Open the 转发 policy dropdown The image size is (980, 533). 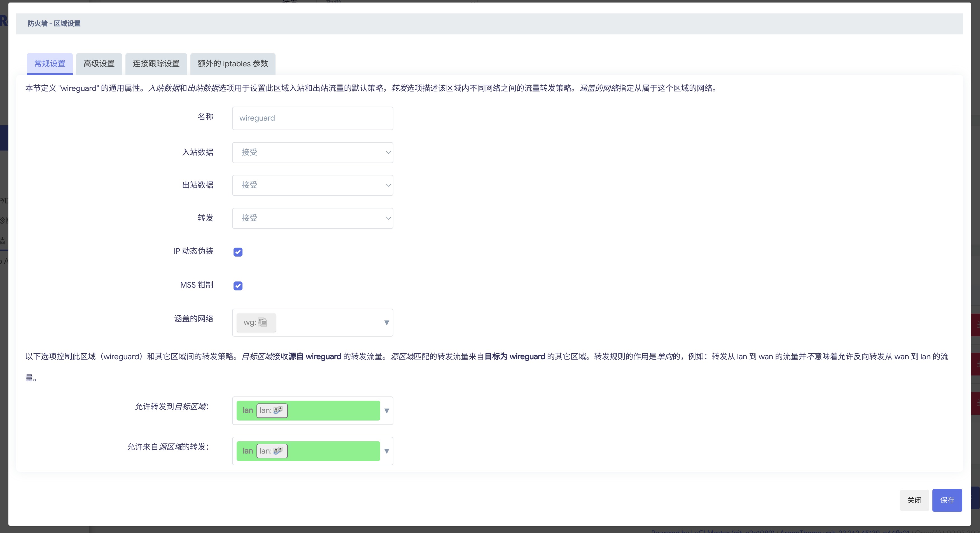tap(312, 218)
